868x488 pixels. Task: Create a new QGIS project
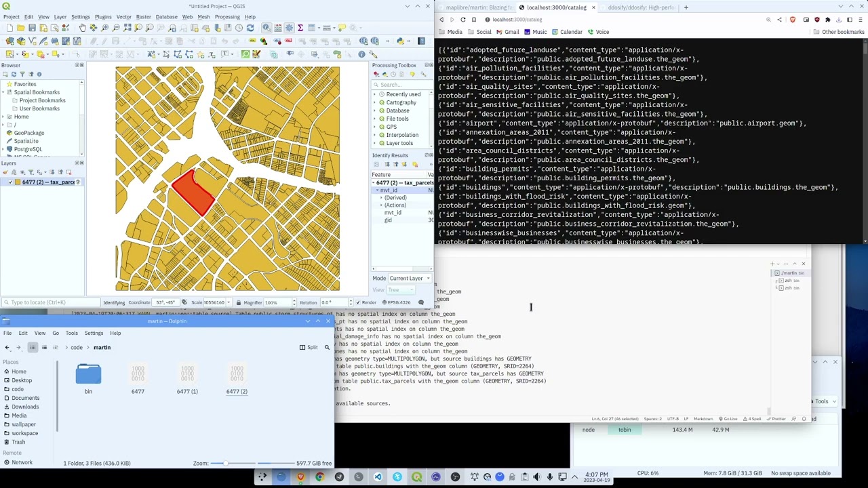(x=10, y=28)
